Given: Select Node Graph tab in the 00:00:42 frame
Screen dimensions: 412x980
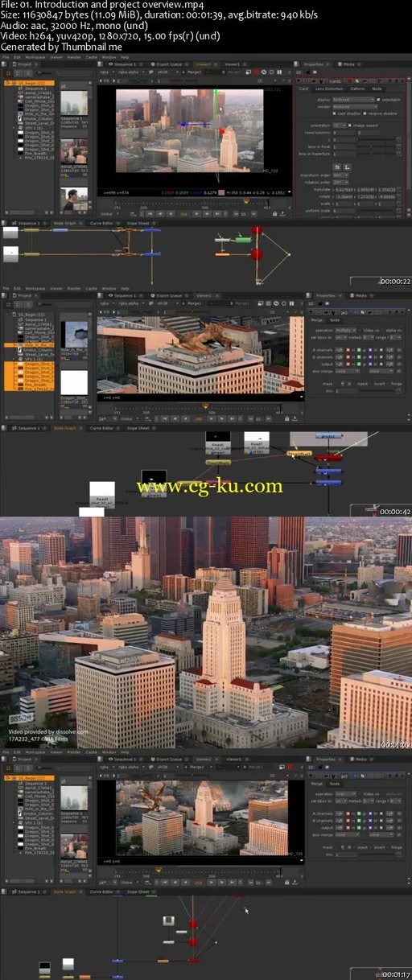Looking at the screenshot, I should pos(64,428).
